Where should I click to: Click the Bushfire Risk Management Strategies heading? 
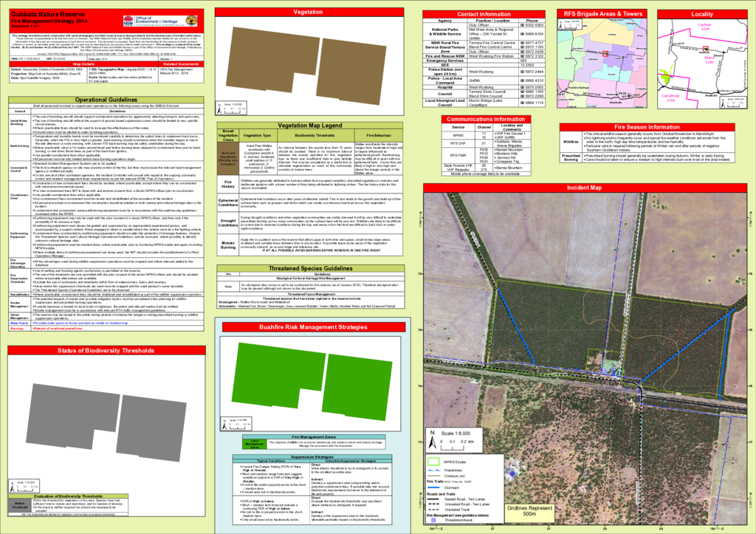tap(313, 327)
